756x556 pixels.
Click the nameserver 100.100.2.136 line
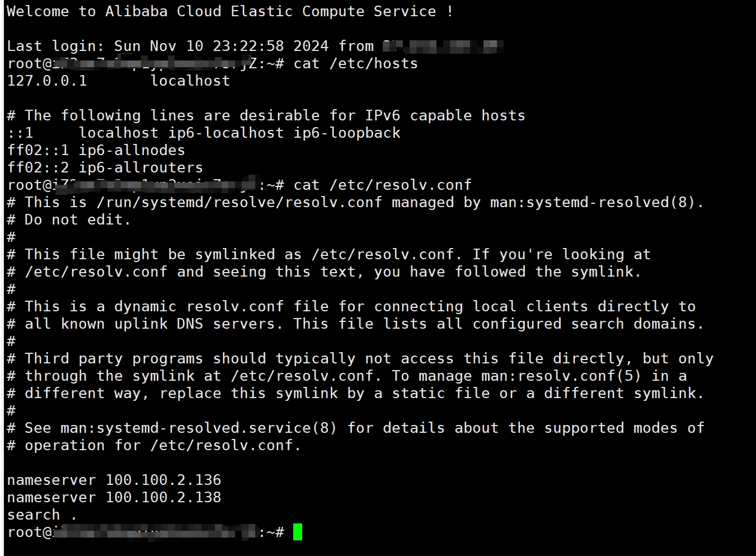(114, 480)
